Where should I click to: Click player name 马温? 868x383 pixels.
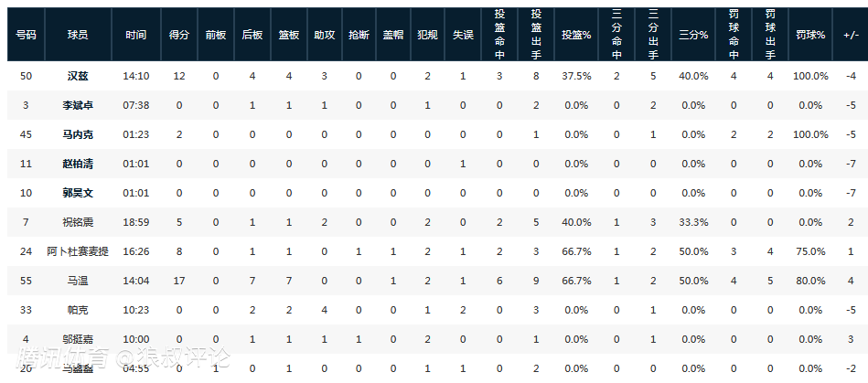(x=78, y=281)
